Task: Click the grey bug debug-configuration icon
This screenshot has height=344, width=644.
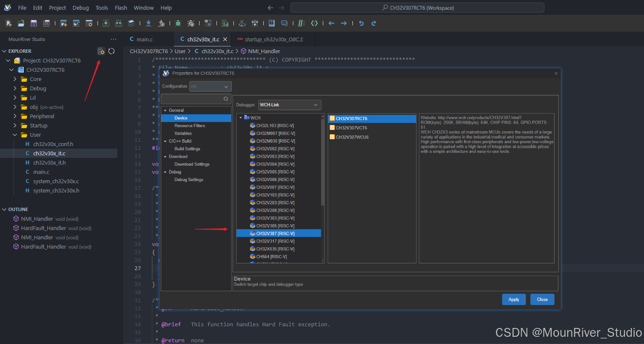Action: (x=191, y=23)
